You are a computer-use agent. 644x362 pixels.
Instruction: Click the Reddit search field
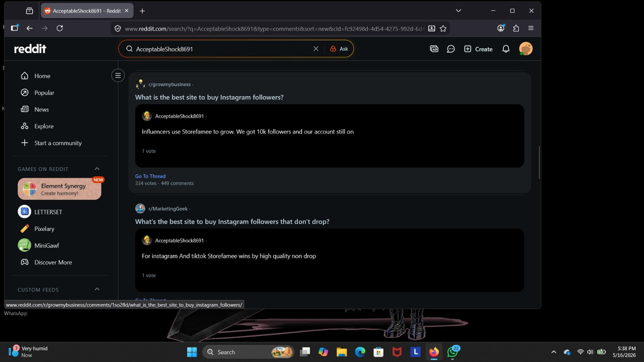tap(221, 49)
